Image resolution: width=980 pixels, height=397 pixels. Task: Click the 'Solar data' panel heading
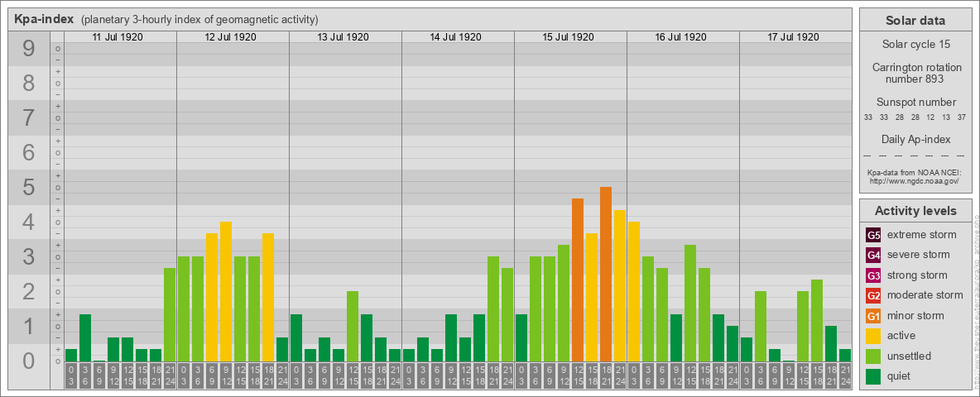coord(915,21)
